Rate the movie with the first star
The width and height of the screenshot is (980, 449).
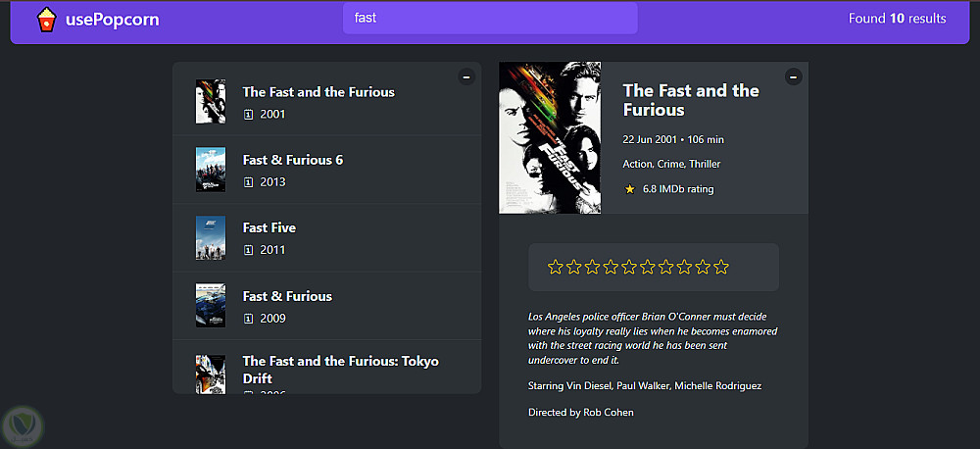click(x=556, y=267)
